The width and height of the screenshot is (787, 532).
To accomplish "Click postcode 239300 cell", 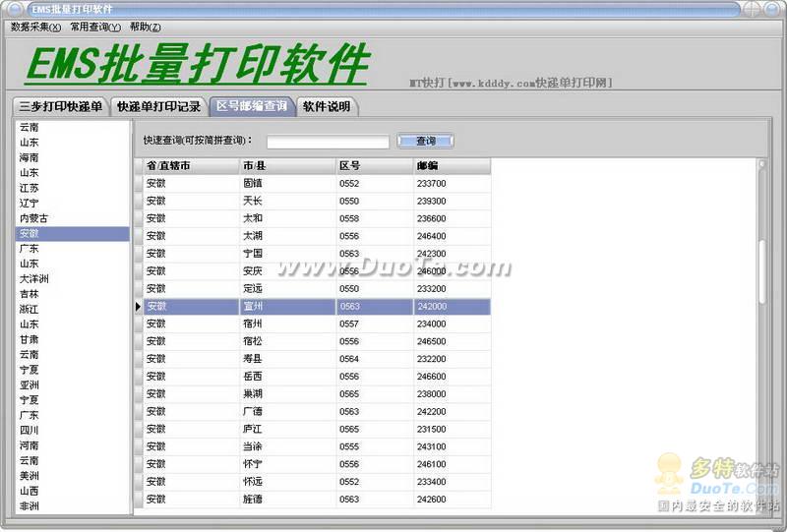I will 452,201.
